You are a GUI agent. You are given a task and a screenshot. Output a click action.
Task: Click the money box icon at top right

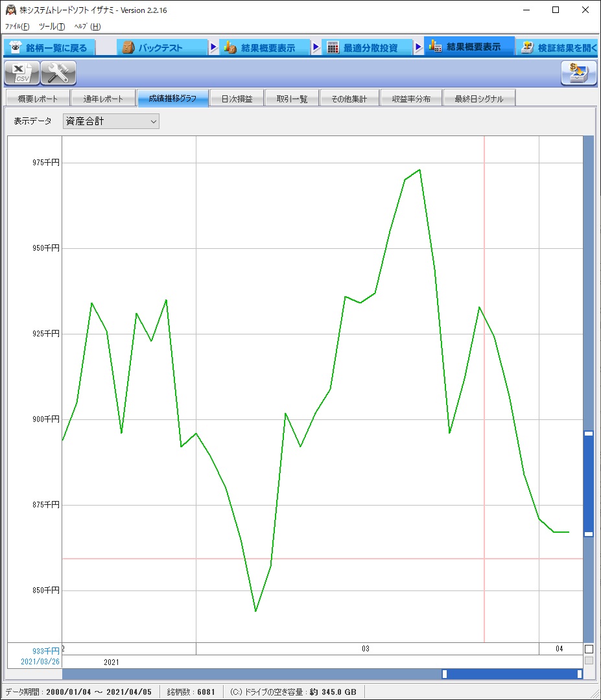tap(578, 73)
